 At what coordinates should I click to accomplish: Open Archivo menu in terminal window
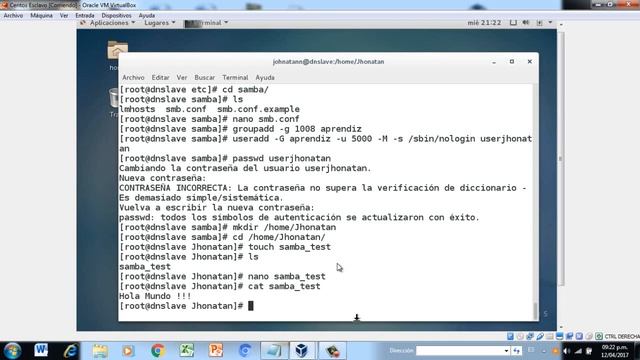[133, 78]
